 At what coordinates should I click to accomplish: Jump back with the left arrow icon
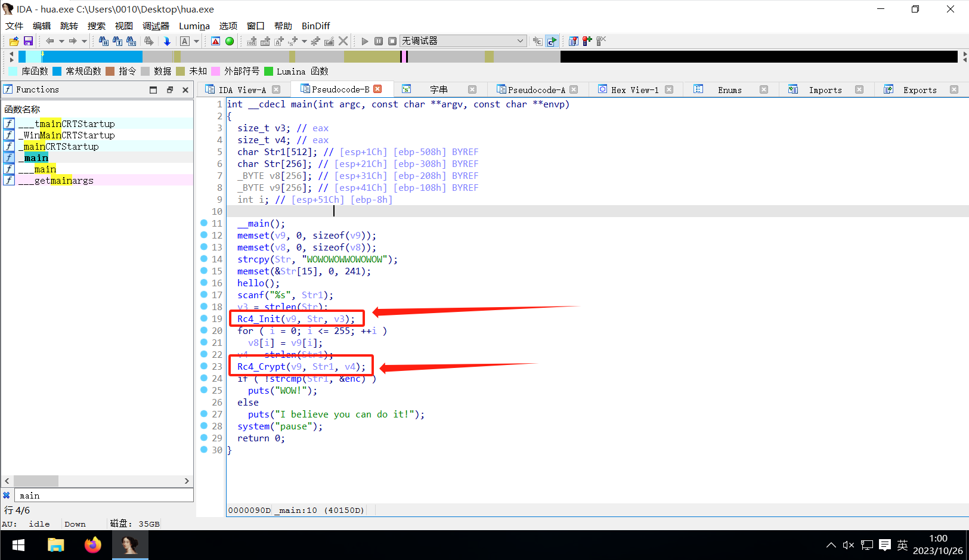[x=49, y=41]
